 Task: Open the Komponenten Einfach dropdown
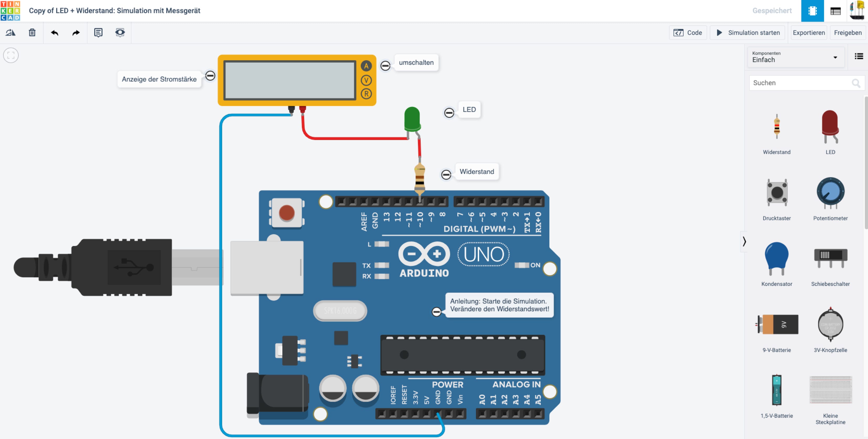point(796,57)
